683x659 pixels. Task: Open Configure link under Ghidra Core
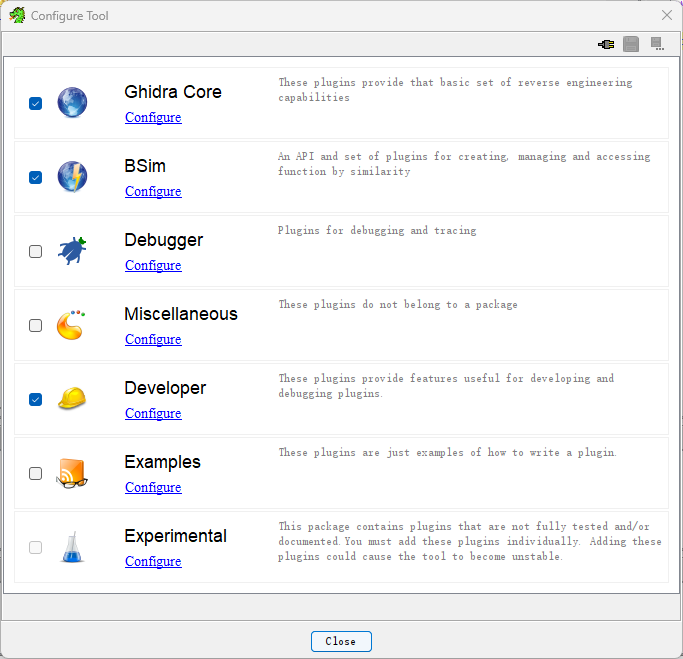pyautogui.click(x=153, y=118)
